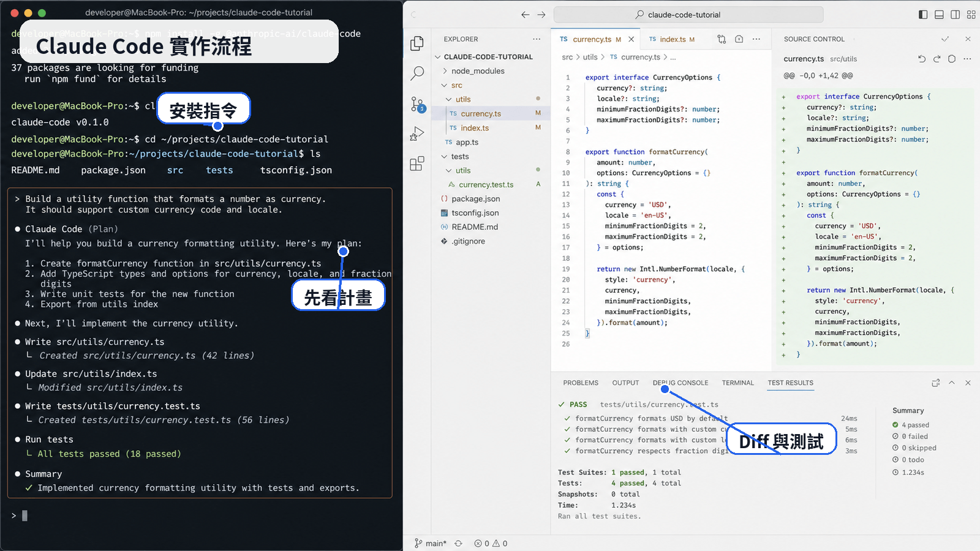Screen dimensions: 980x551
Task: Switch to the OUTPUT panel tab
Action: (x=625, y=383)
